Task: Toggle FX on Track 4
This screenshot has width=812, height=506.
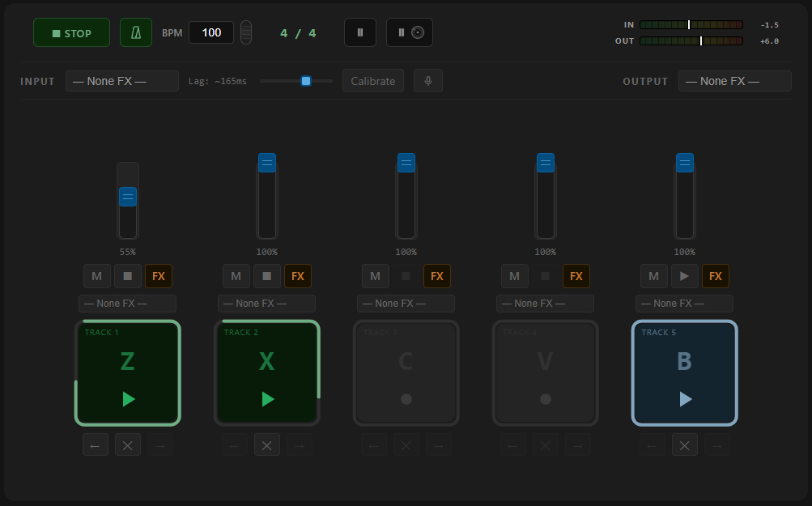Action: 576,276
